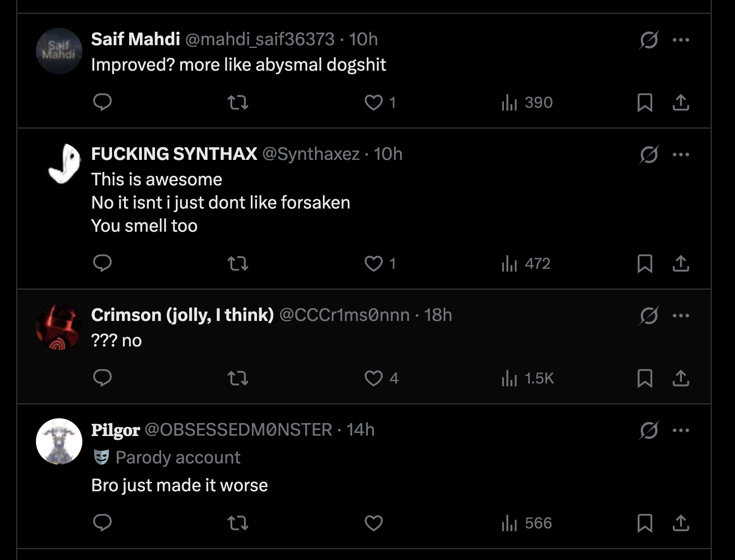Open the @Synthaxez profile handle
Viewport: 735px width, 560px height.
pos(311,154)
